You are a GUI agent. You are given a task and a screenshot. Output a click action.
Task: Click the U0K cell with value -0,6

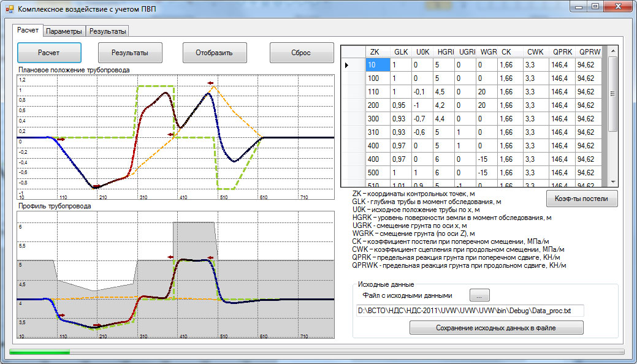(422, 132)
